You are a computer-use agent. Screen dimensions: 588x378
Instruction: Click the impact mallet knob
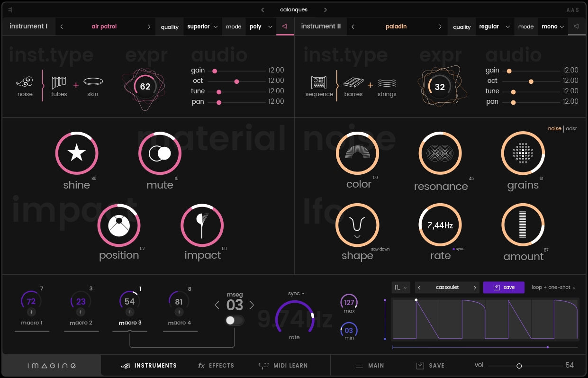coord(202,225)
